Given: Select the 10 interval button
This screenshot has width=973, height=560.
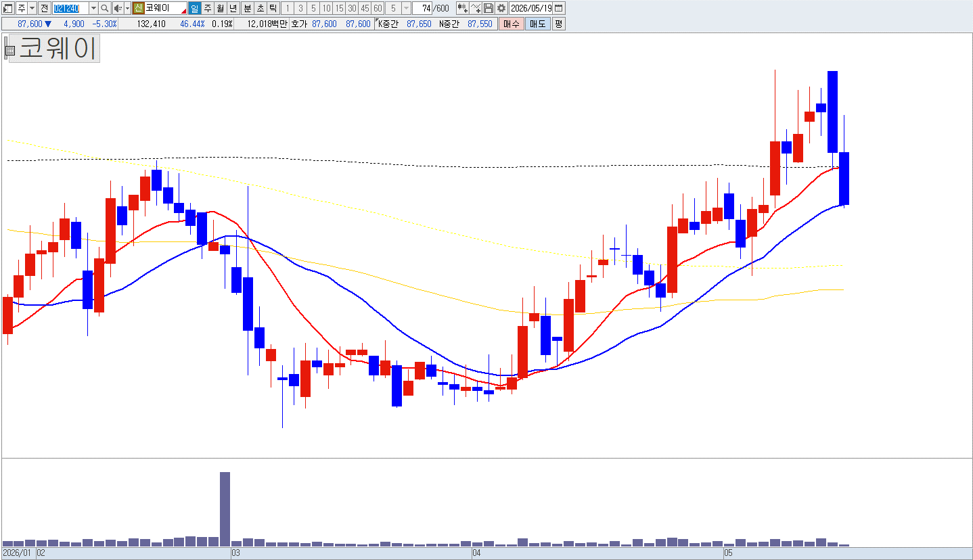Looking at the screenshot, I should point(326,8).
